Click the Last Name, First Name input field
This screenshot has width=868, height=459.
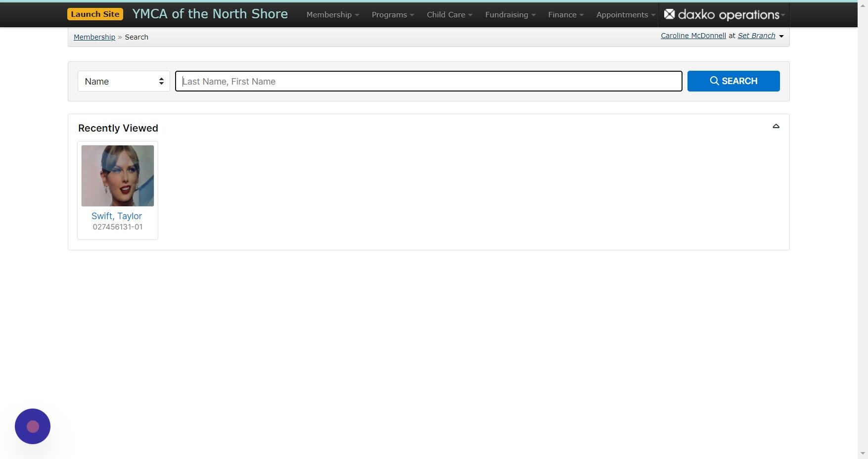tap(428, 81)
